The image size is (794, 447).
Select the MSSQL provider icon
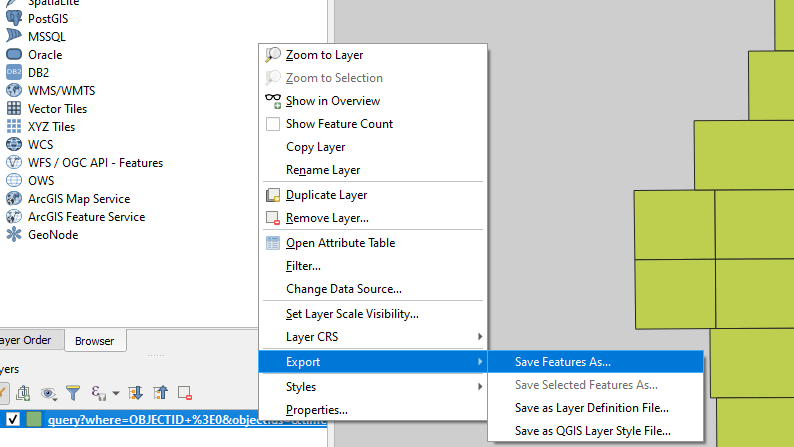14,35
